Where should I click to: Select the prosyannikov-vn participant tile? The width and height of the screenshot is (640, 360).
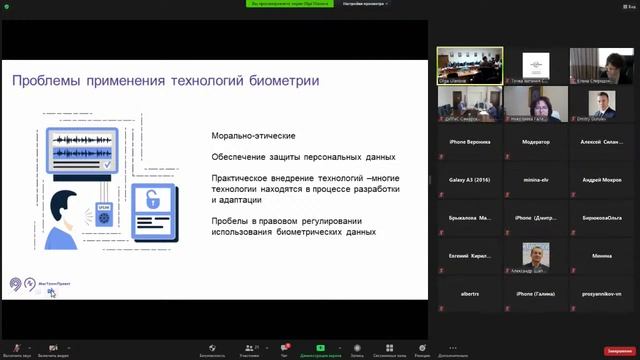pyautogui.click(x=602, y=294)
